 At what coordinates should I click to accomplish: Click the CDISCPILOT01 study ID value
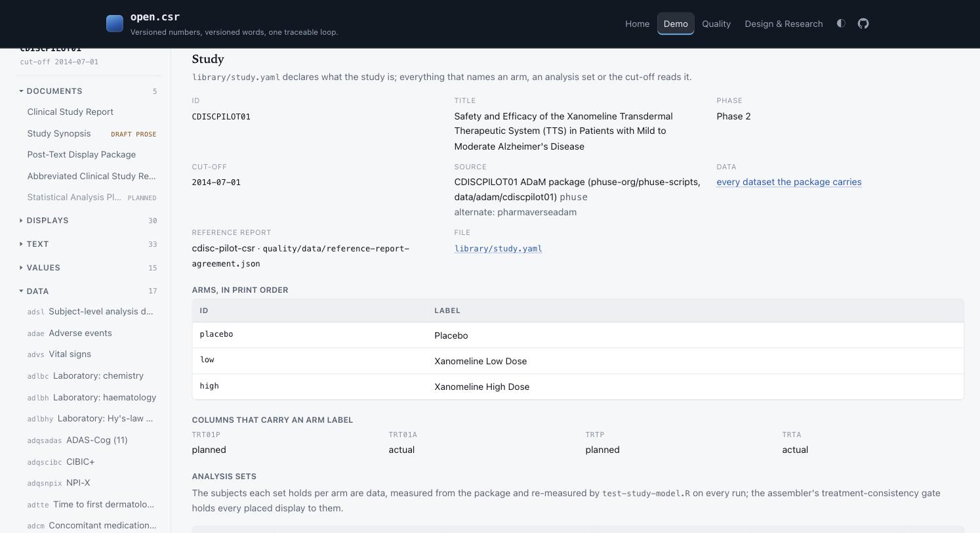(221, 117)
